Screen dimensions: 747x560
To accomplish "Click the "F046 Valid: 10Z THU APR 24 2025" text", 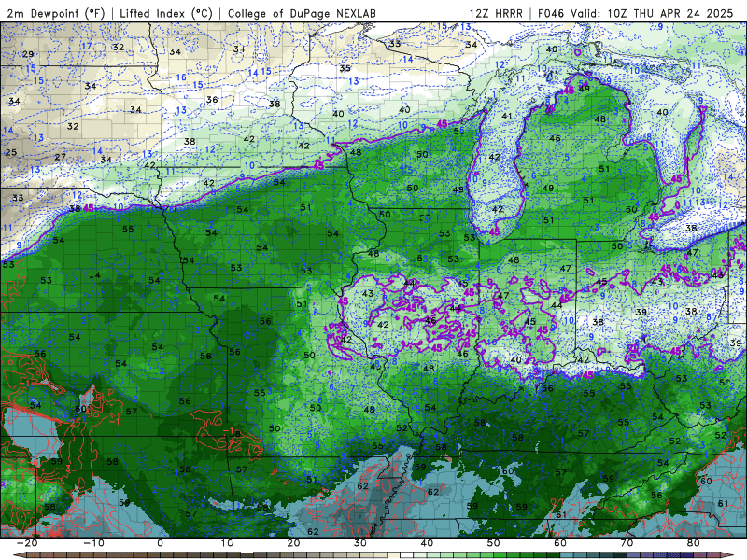I will point(635,13).
